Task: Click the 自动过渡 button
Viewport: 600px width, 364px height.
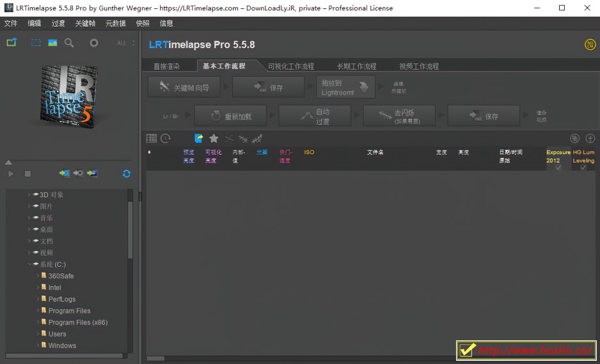Action: [x=315, y=116]
